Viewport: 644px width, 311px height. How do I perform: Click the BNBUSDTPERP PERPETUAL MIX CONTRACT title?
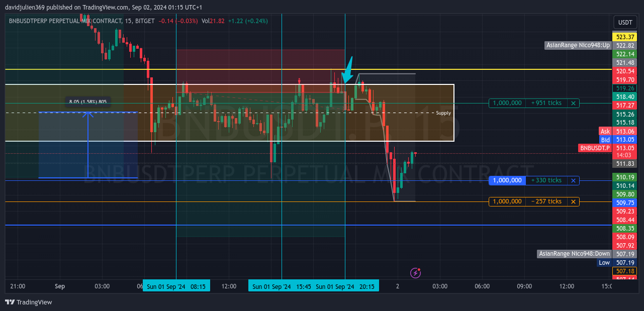(x=65, y=21)
